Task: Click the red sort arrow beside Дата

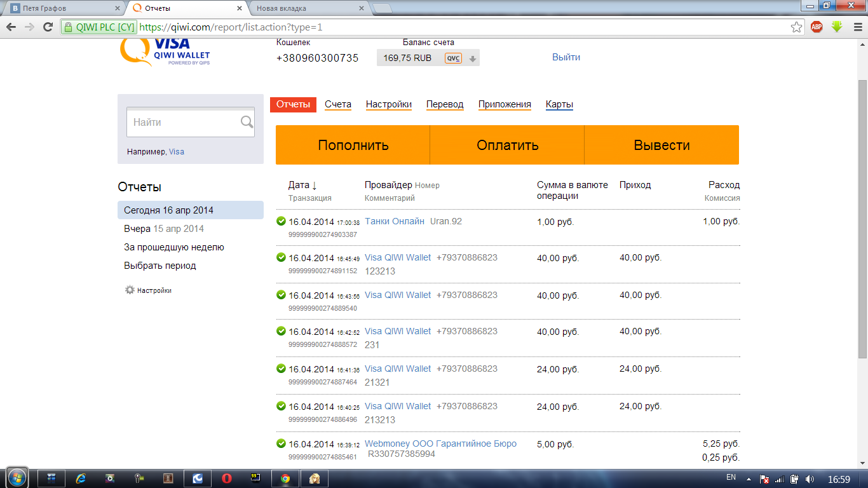Action: tap(314, 186)
